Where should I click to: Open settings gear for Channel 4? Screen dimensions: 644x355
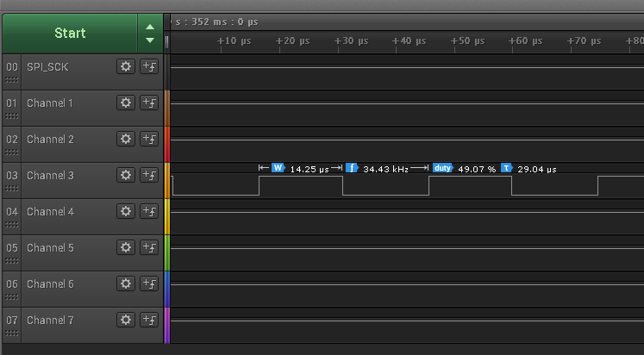[x=126, y=211]
